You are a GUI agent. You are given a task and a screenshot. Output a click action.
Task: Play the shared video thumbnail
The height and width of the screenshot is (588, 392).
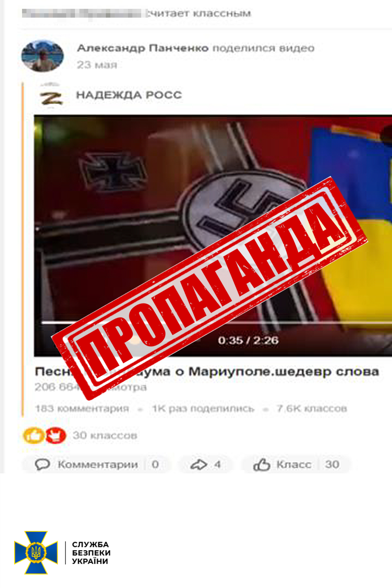tap(213, 235)
